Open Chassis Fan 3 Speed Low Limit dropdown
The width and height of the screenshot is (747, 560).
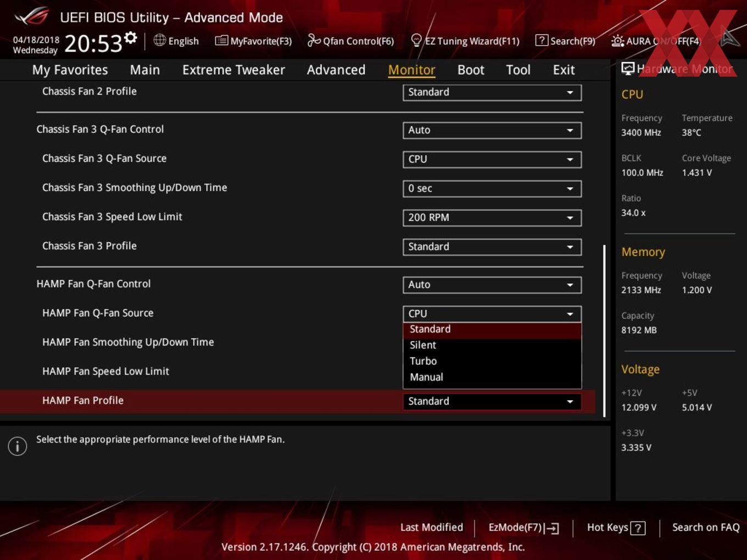[x=492, y=217]
